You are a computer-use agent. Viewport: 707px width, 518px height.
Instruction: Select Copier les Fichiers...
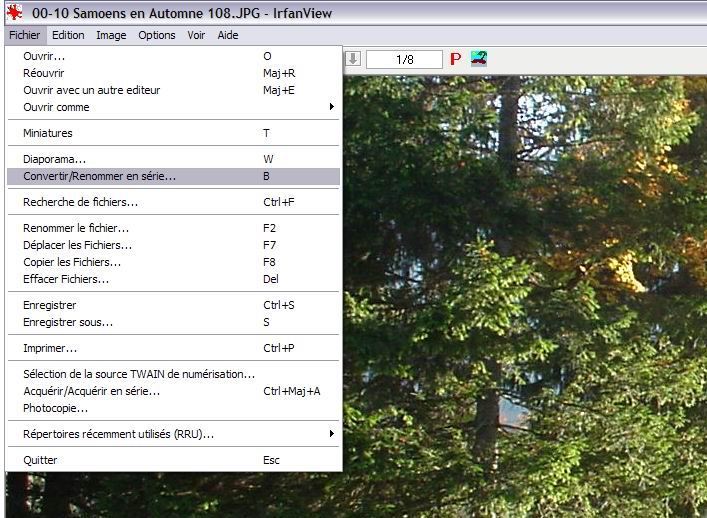pyautogui.click(x=174, y=262)
